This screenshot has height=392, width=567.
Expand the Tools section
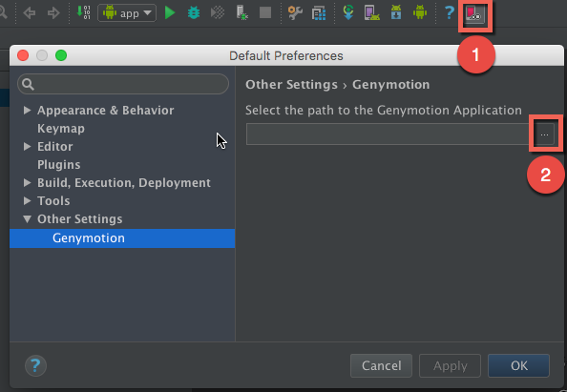[x=27, y=201]
